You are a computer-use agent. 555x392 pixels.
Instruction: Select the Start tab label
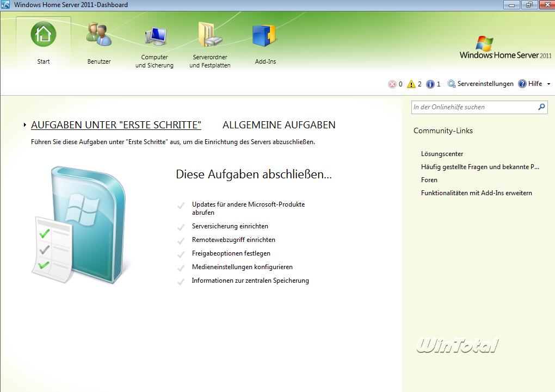coord(44,61)
